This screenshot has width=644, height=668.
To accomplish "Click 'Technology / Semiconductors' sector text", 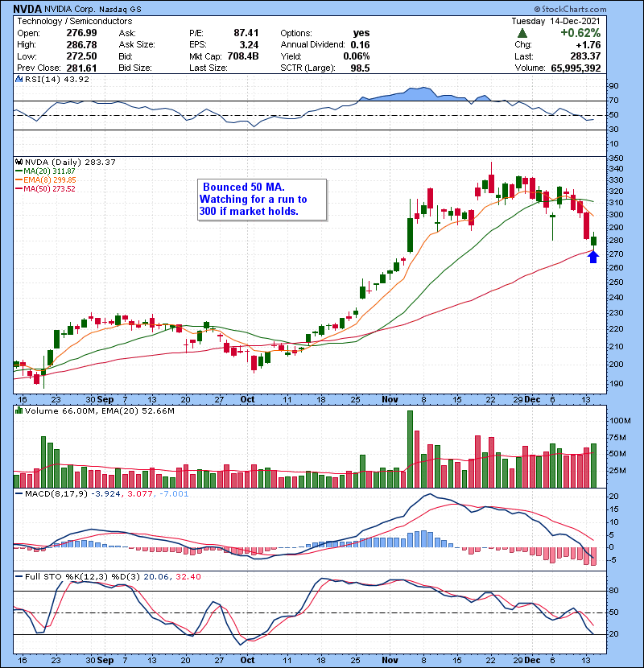I will click(75, 21).
